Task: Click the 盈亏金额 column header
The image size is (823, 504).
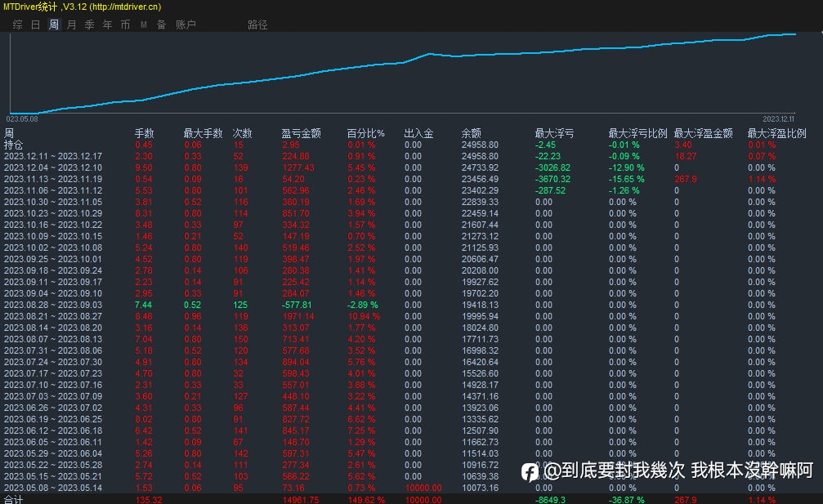Action: tap(301, 133)
